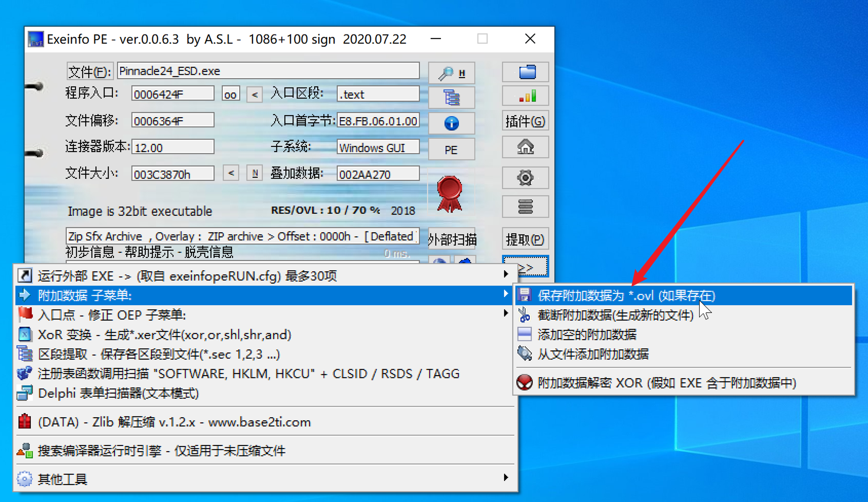Click the shortcut icon for running external EXE
868x502 pixels.
coord(25,275)
